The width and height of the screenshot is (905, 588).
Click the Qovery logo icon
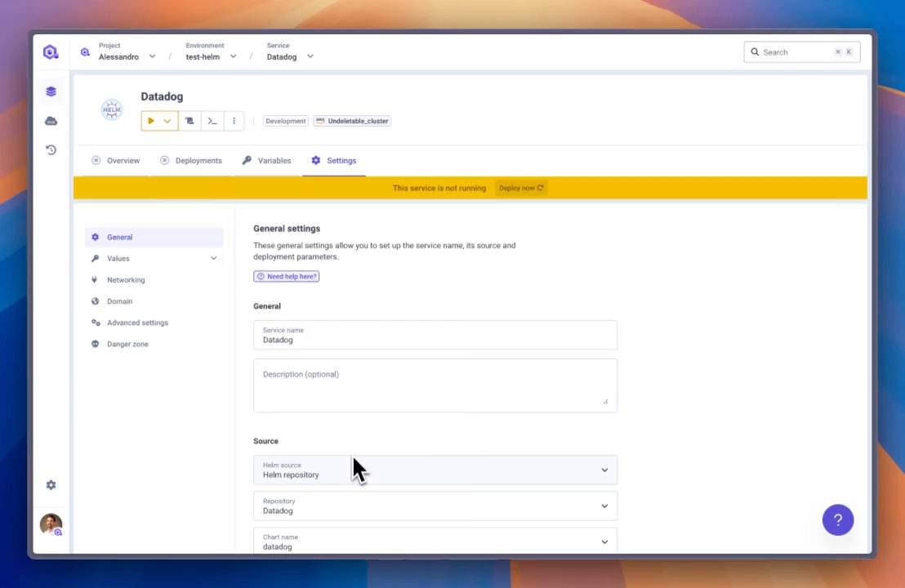51,52
